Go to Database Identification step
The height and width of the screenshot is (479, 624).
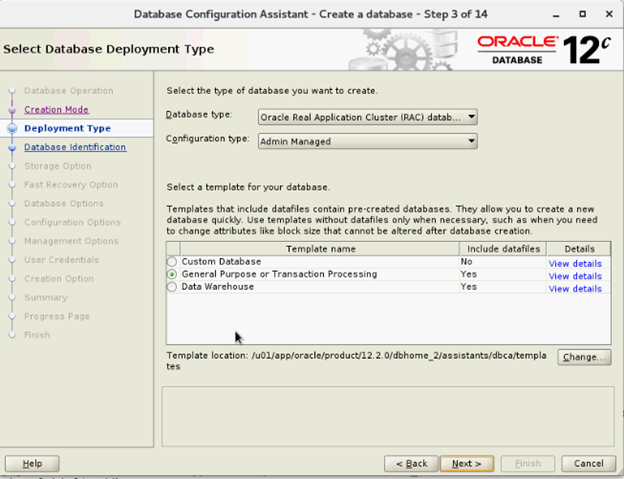[x=75, y=147]
